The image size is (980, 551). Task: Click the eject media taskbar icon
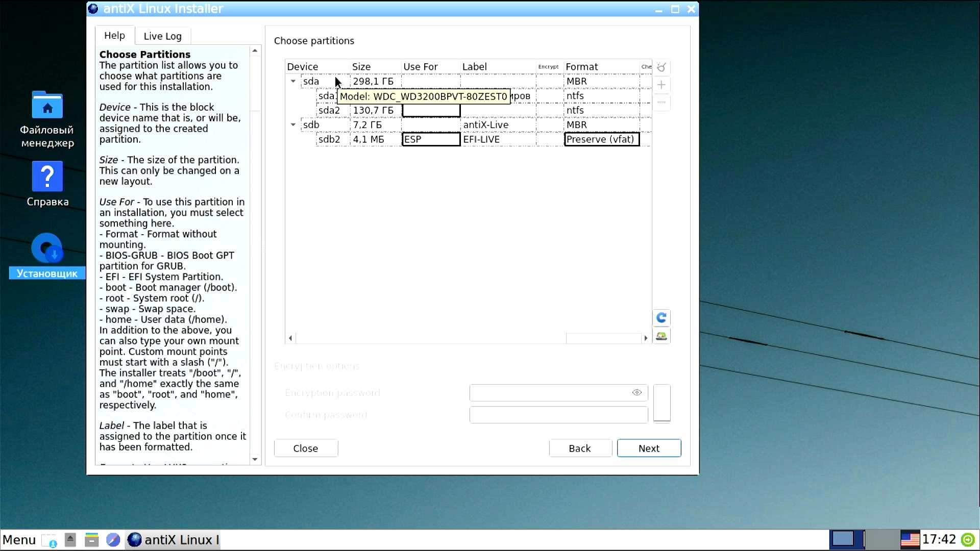point(70,540)
